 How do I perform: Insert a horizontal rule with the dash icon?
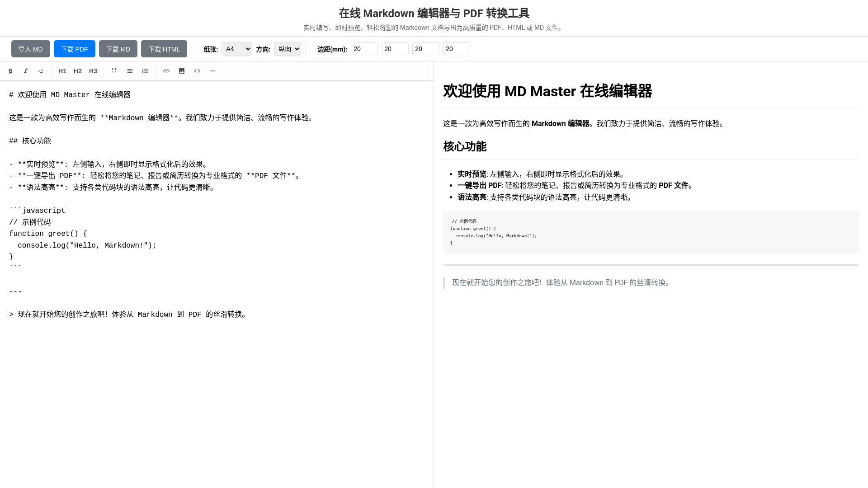point(212,71)
